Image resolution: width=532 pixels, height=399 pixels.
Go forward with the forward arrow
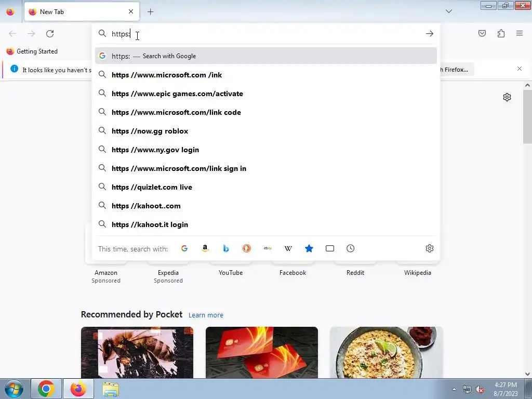(31, 34)
